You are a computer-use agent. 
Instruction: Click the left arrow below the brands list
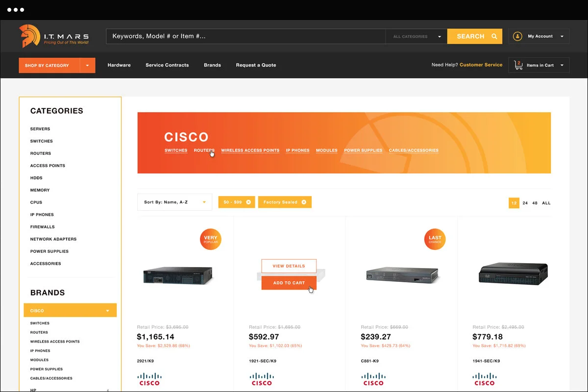pyautogui.click(x=108, y=390)
